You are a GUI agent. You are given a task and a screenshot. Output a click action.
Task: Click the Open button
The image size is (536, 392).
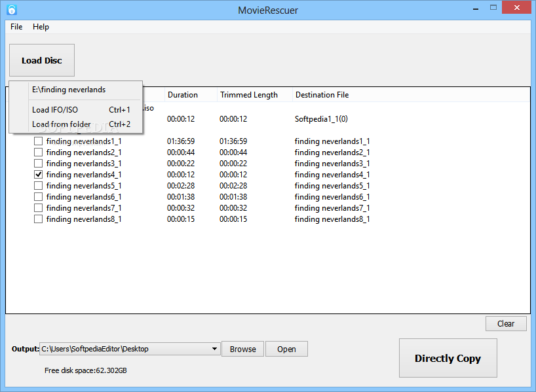[286, 349]
